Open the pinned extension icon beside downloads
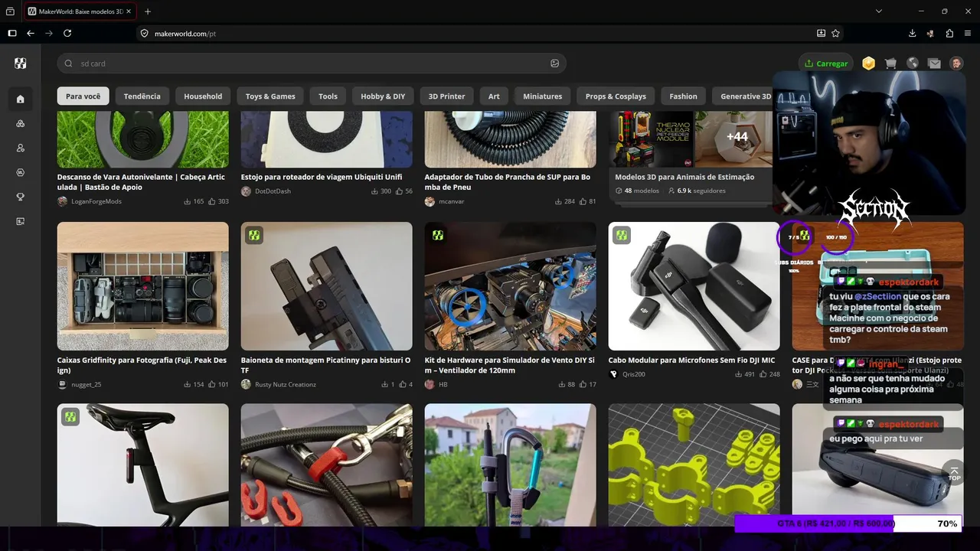Viewport: 980px width, 551px height. pyautogui.click(x=931, y=34)
